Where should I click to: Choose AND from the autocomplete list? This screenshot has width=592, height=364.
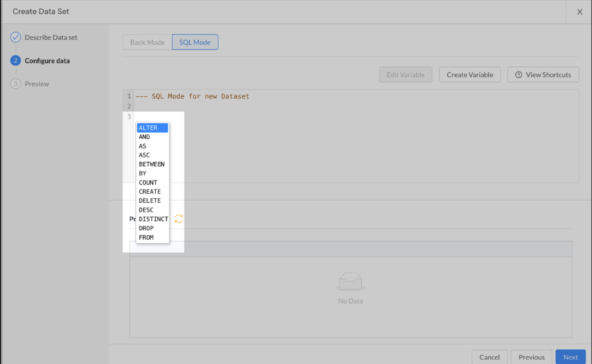click(152, 137)
